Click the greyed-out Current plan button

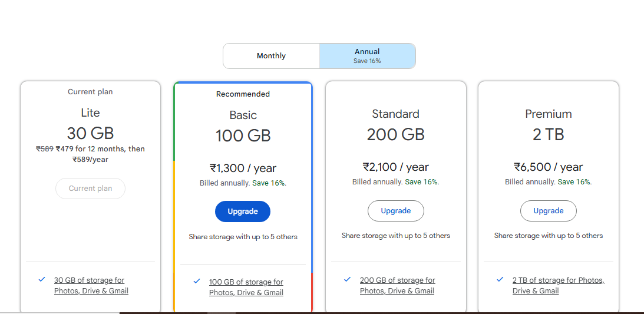click(90, 189)
